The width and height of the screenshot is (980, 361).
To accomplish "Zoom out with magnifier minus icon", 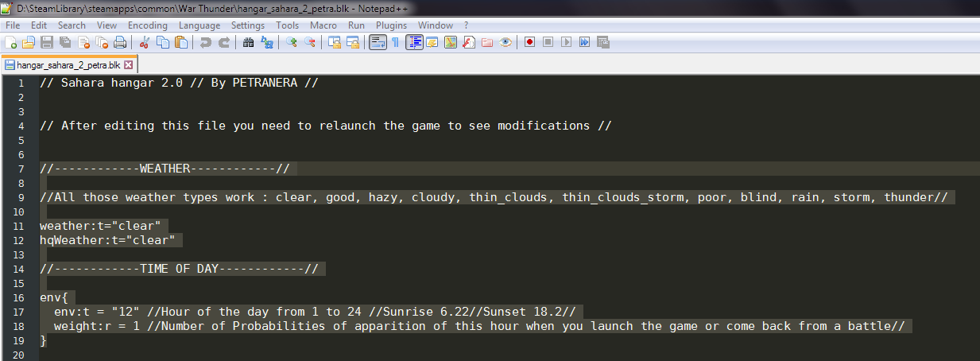I will pos(310,42).
